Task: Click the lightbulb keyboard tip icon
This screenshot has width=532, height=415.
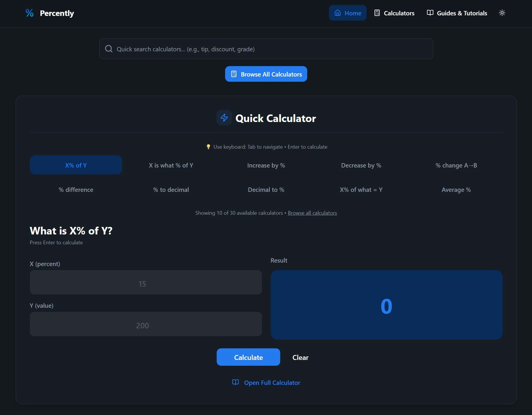Action: [208, 147]
